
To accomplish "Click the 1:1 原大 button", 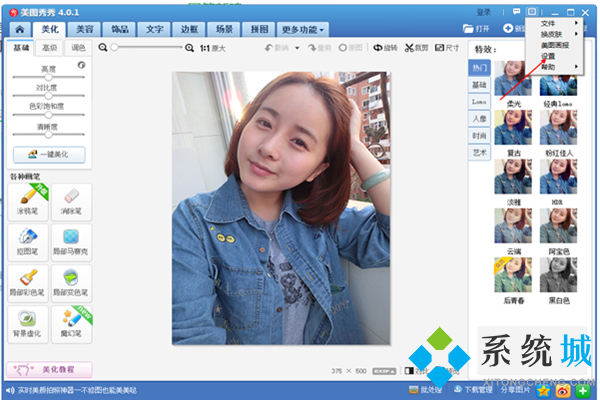I will tap(213, 48).
